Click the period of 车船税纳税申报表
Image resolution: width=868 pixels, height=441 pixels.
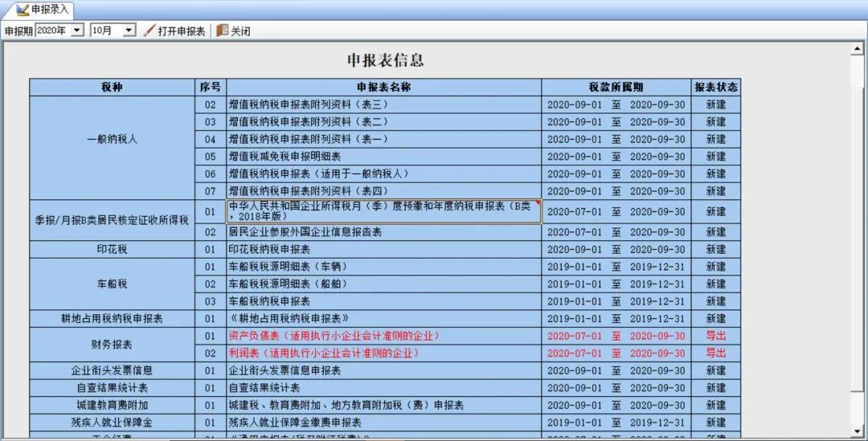click(616, 301)
